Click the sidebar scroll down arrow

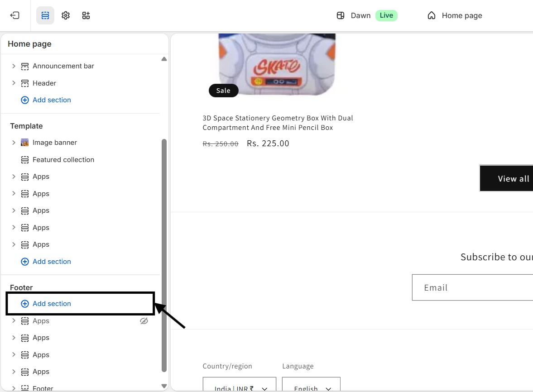click(164, 386)
